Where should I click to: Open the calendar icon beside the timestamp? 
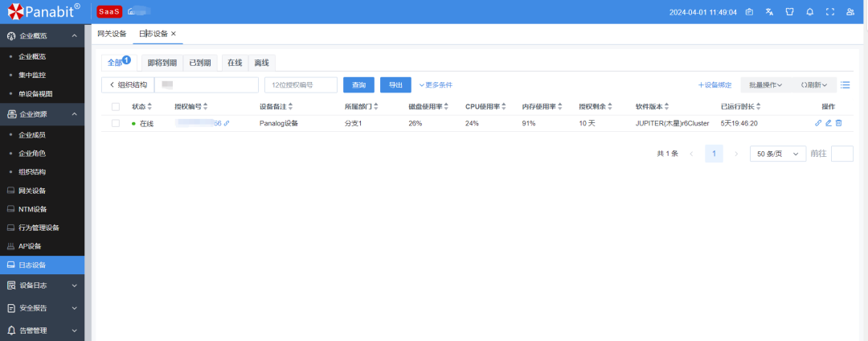pos(749,11)
